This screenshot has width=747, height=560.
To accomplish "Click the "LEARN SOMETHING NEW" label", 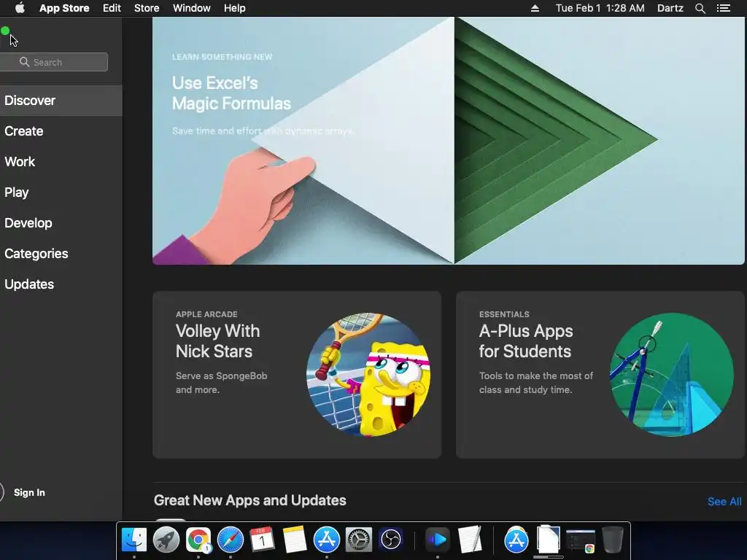I will [x=222, y=57].
